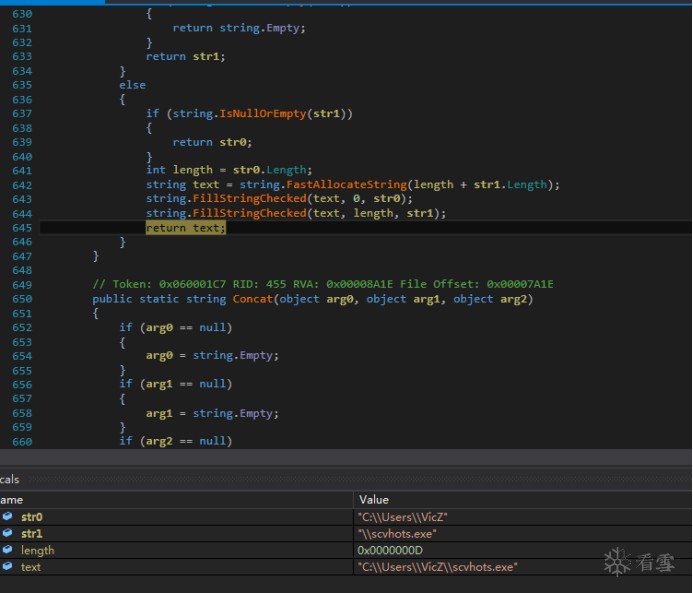Image resolution: width=693 pixels, height=593 pixels.
Task: Click 'return string.Empty;' on line 631
Action: [x=239, y=28]
